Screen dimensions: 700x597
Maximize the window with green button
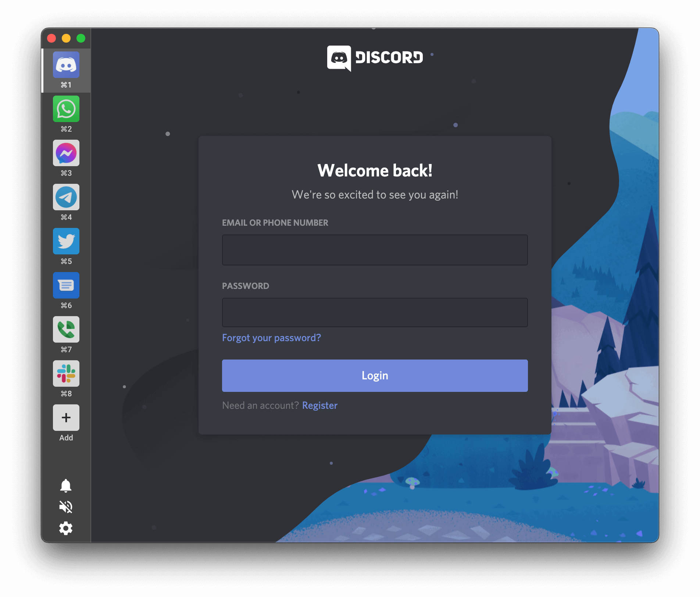tap(81, 38)
